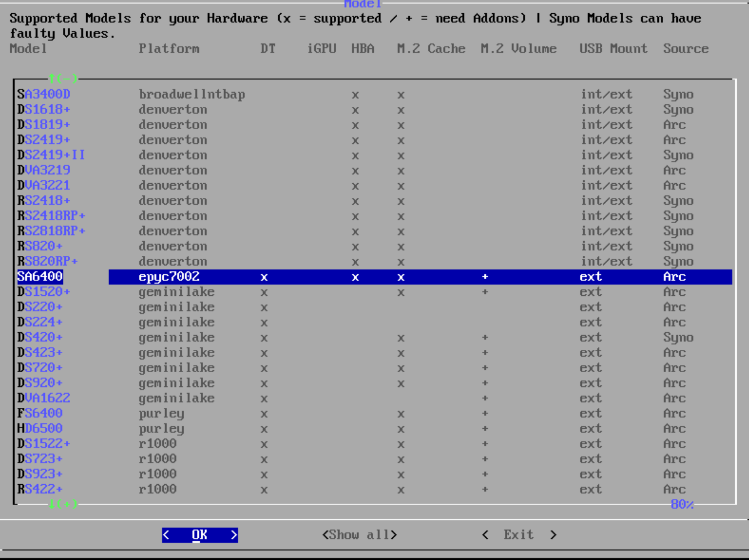Image resolution: width=749 pixels, height=560 pixels.
Task: Select the RS2418RP+ model row
Action: (51, 216)
